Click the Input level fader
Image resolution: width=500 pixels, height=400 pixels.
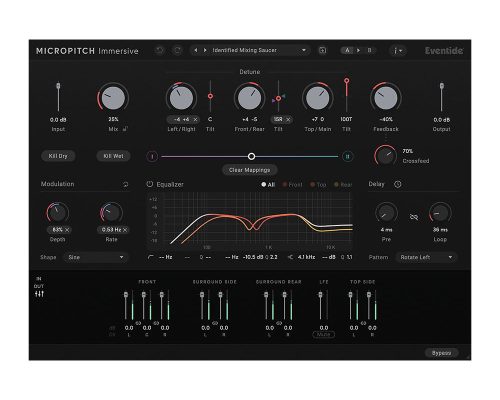click(x=58, y=86)
